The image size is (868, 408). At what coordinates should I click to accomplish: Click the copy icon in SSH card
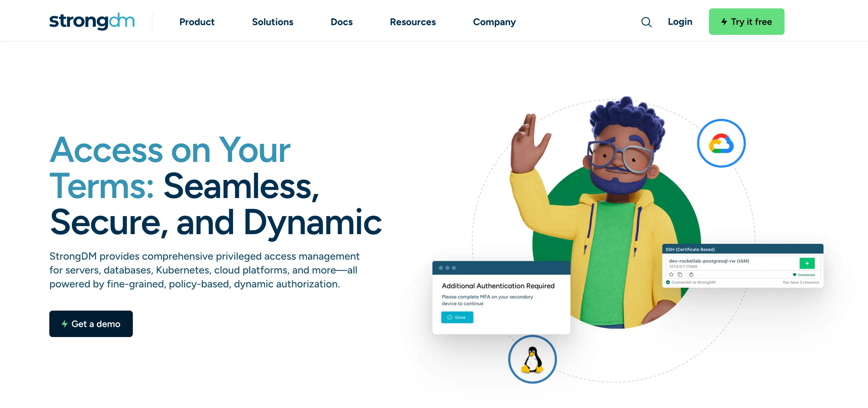[x=680, y=274]
